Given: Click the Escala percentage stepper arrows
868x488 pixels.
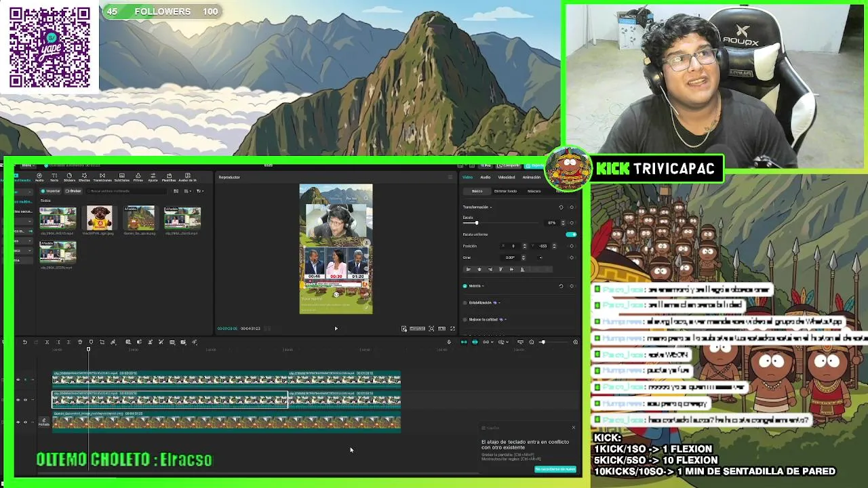Looking at the screenshot, I should [563, 223].
